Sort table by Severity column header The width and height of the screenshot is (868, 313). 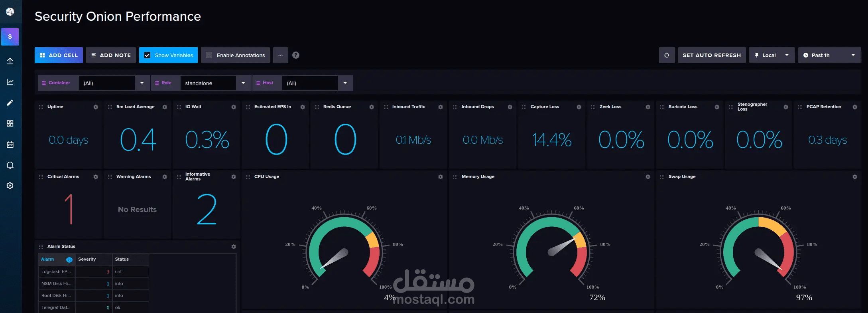tap(94, 260)
